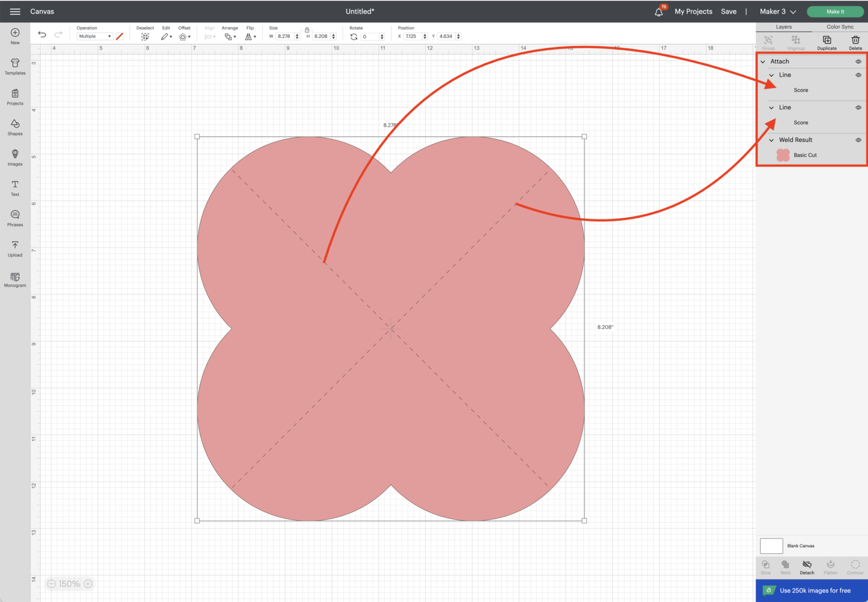Image resolution: width=868 pixels, height=602 pixels.
Task: Toggle the size lock between width and height
Action: coord(307,29)
